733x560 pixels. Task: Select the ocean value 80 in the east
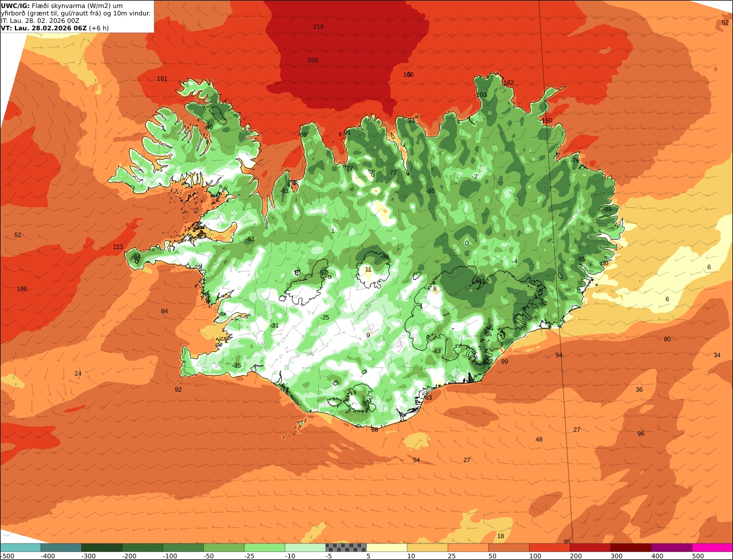(x=667, y=339)
